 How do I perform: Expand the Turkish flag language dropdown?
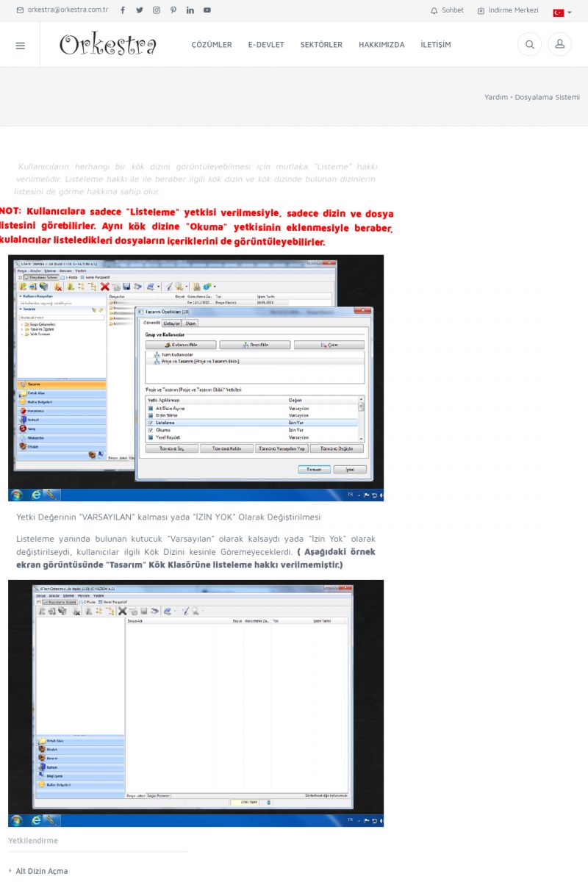(x=562, y=12)
